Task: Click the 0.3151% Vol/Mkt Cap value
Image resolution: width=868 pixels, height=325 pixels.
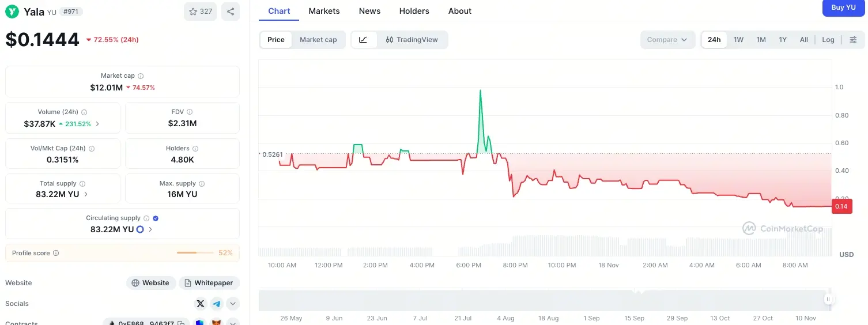Action: [63, 160]
